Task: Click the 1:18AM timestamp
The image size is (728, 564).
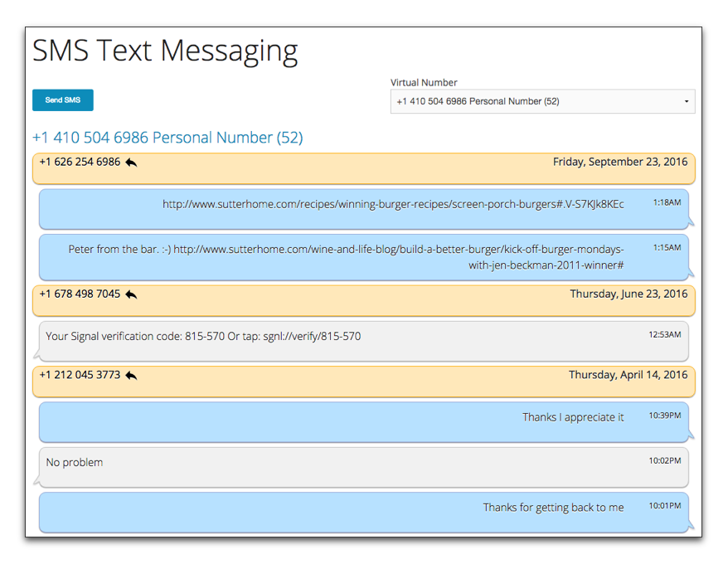Action: tap(667, 202)
